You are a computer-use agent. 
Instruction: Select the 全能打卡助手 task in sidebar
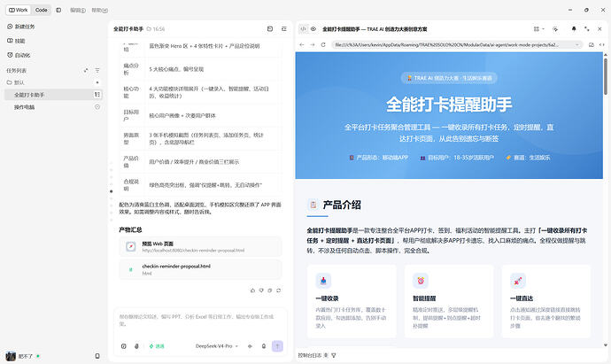(53, 95)
